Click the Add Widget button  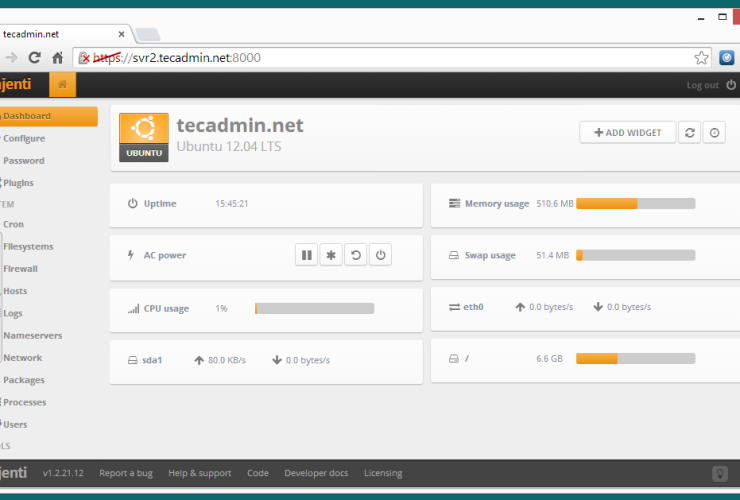[627, 132]
